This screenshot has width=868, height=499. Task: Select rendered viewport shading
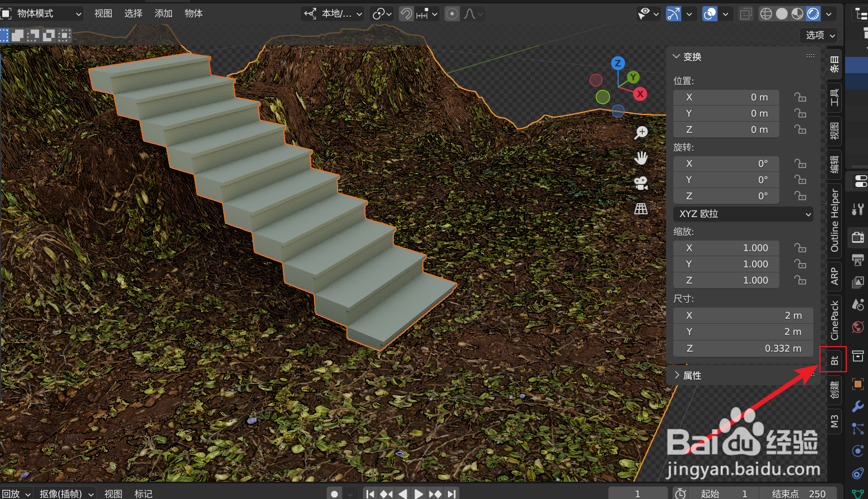click(813, 13)
